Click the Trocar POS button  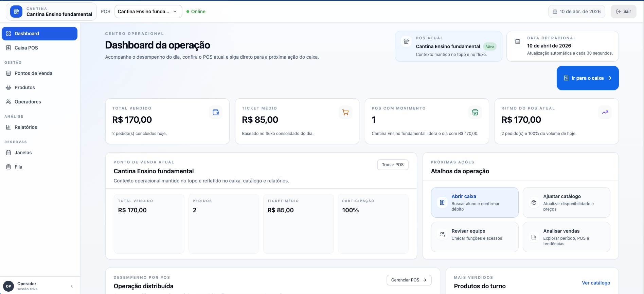coord(393,165)
